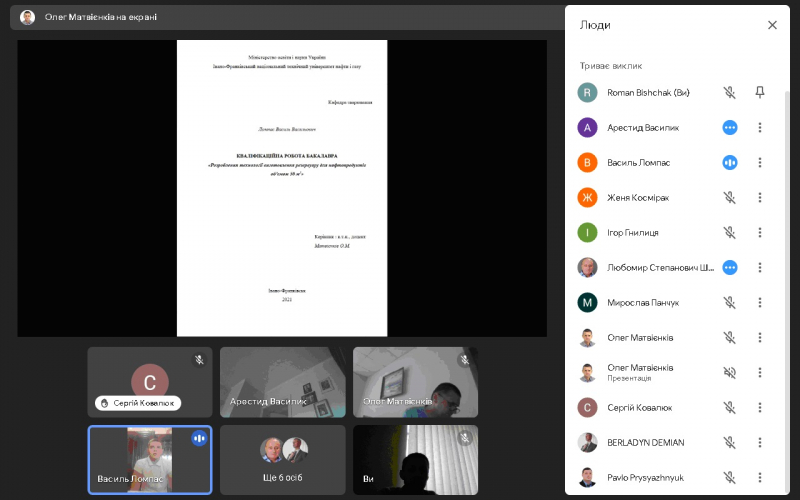The image size is (800, 500).
Task: Click mic-off badge on Сергій Ковалюк tile
Action: click(x=199, y=360)
